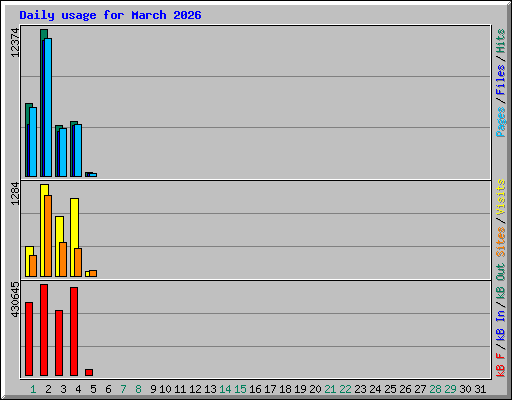This screenshot has height=400, width=512.
Task: Click day 1 on the x-axis
Action: click(x=33, y=389)
